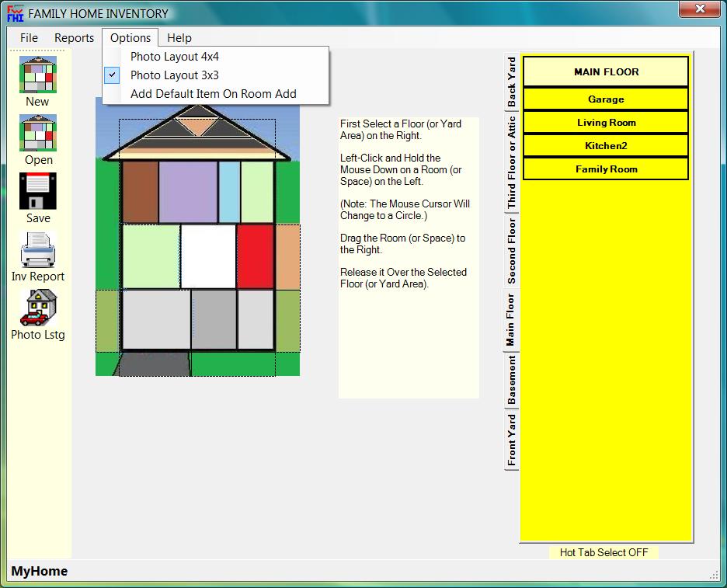The image size is (727, 588).
Task: Toggle checked Photo Layout 3x3 option
Action: (216, 75)
